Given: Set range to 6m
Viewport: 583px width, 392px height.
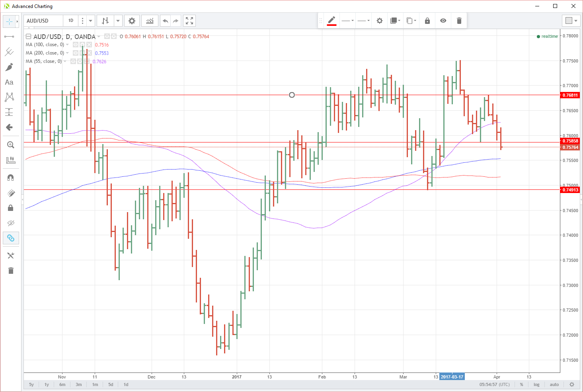Looking at the screenshot, I should [x=62, y=384].
